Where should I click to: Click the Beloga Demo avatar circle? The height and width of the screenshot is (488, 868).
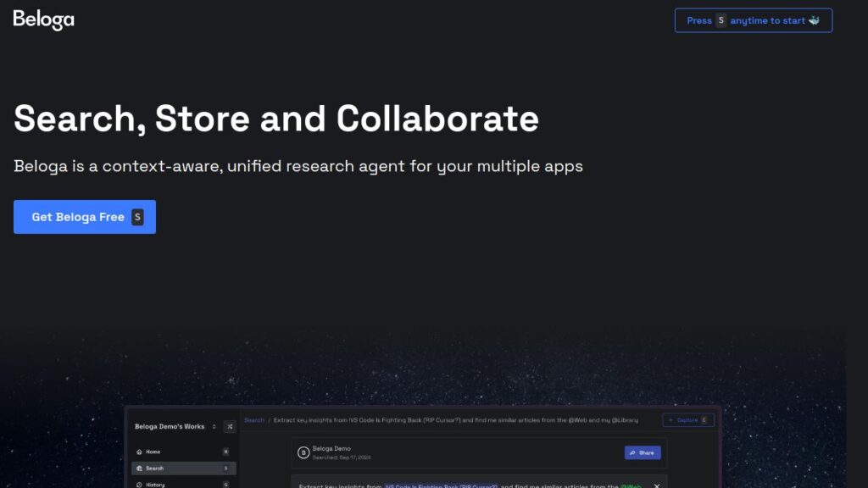(x=303, y=452)
